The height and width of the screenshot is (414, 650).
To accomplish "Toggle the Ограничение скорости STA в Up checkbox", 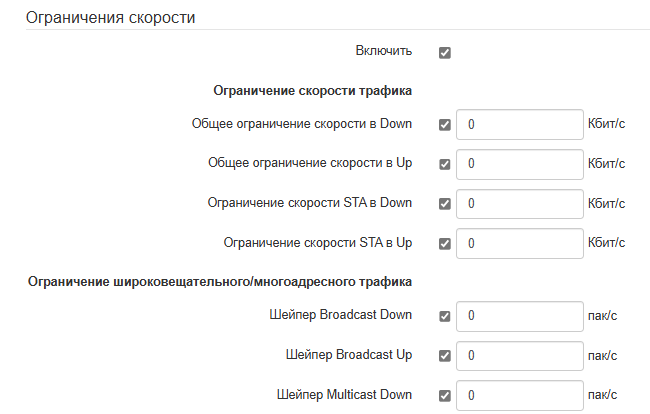I will tap(445, 243).
